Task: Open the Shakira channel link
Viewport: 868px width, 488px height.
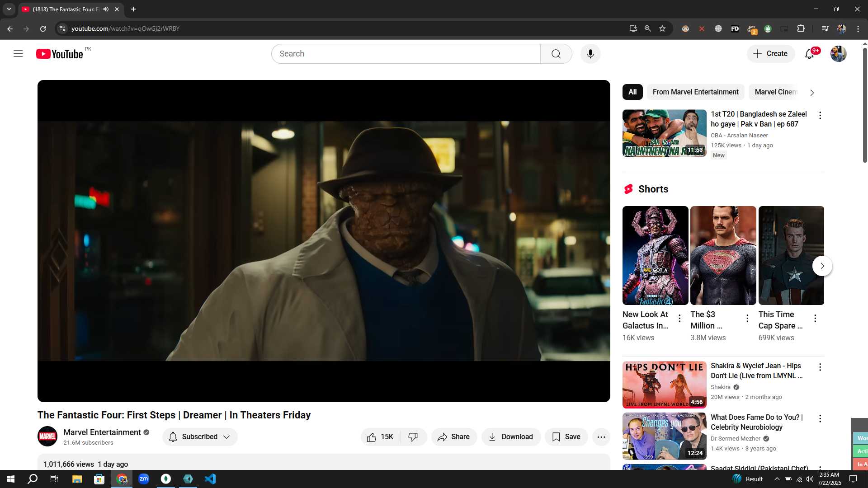Action: pyautogui.click(x=720, y=387)
